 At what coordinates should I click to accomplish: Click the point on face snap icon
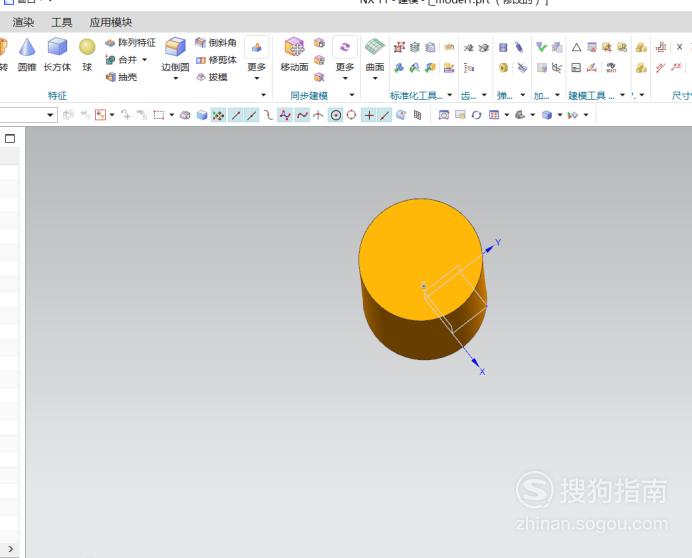click(x=401, y=115)
